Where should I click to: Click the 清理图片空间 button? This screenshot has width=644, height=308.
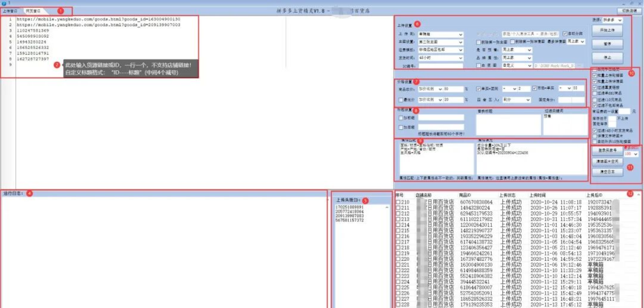click(x=607, y=161)
